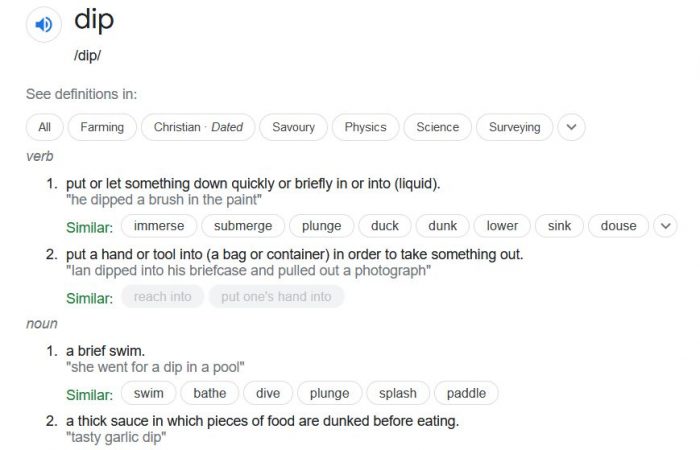This screenshot has width=700, height=450.
Task: Switch to Surveying definitions
Action: click(515, 127)
